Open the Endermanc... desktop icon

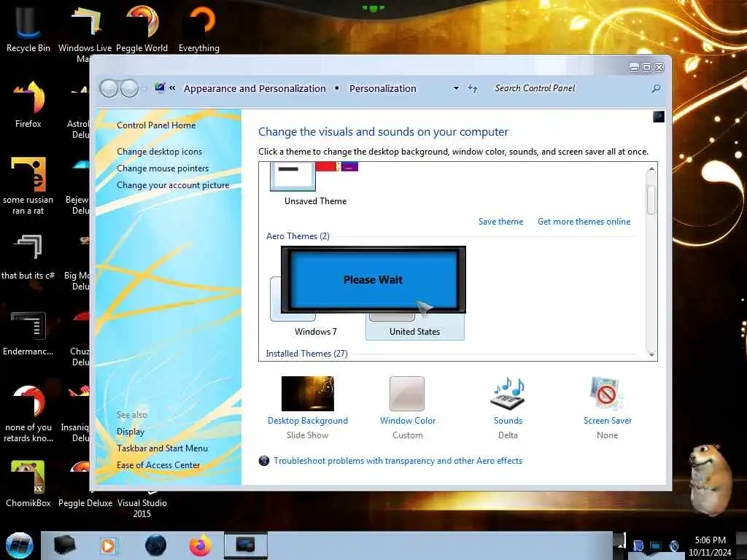point(28,333)
